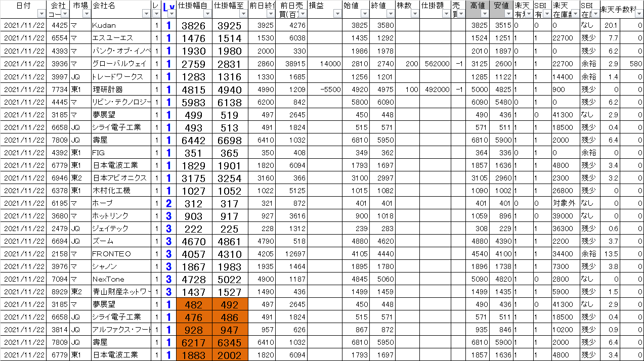The image size is (644, 361).
Task: Open the 会社名 column filter dropdown
Action: coord(146,14)
